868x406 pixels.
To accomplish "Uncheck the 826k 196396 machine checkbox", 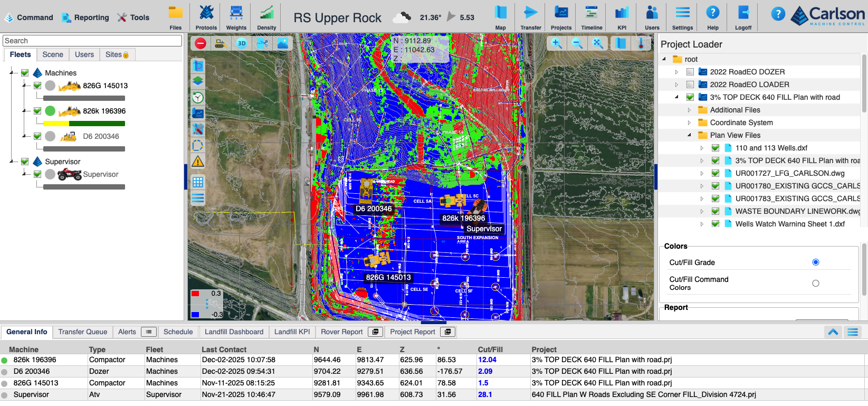I will pyautogui.click(x=37, y=111).
